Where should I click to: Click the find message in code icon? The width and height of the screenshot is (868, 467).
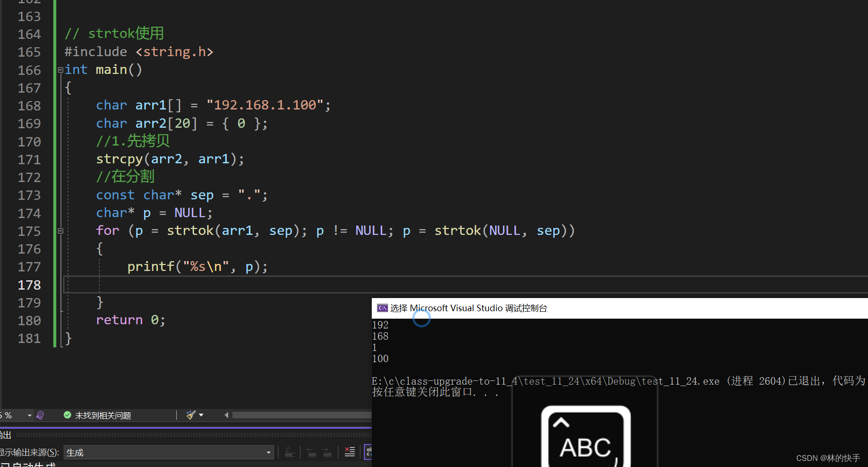point(289,452)
